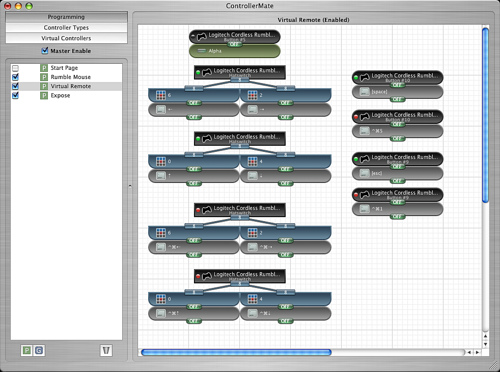Image resolution: width=500 pixels, height=372 pixels.
Task: Toggle the Master Enable checkbox
Action: 45,51
